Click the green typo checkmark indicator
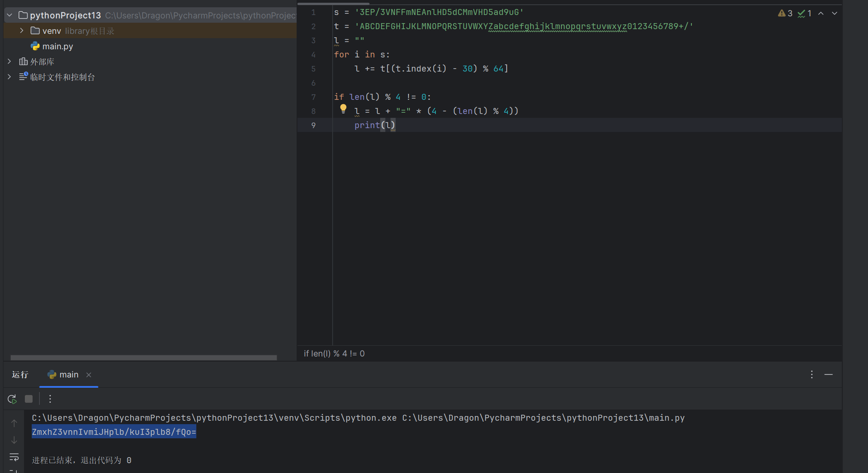The image size is (868, 473). (x=804, y=13)
